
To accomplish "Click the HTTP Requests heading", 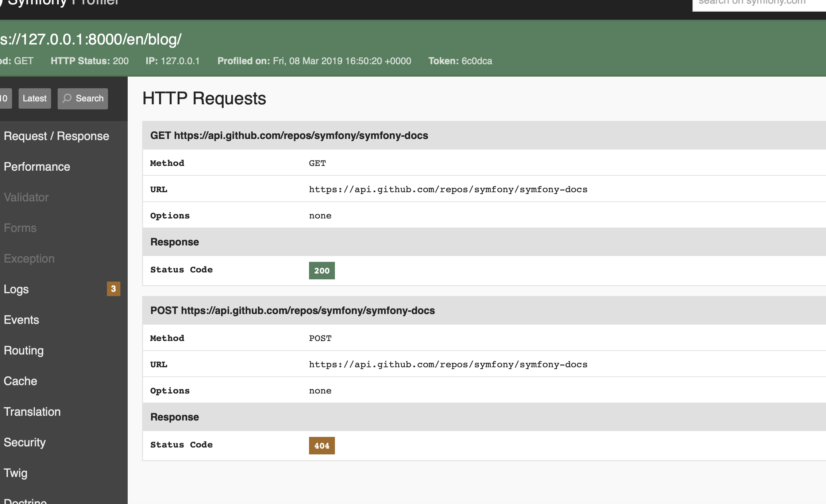I will (x=204, y=98).
